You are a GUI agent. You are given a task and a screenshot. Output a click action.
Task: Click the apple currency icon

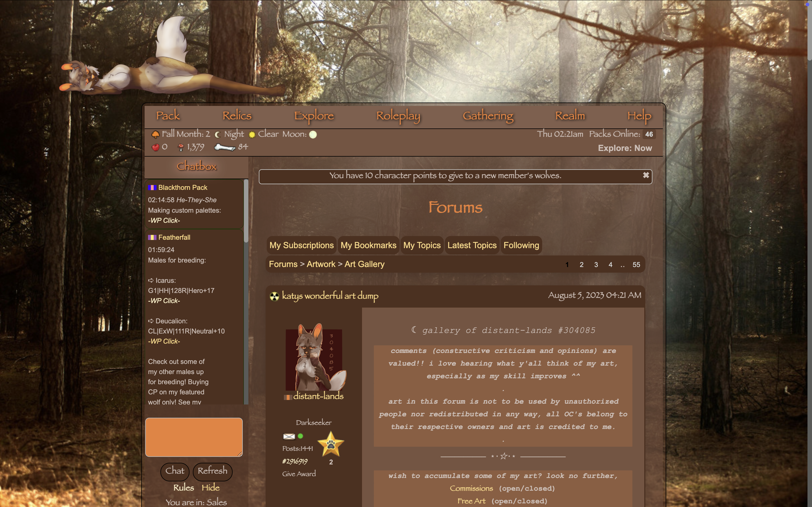tap(155, 147)
